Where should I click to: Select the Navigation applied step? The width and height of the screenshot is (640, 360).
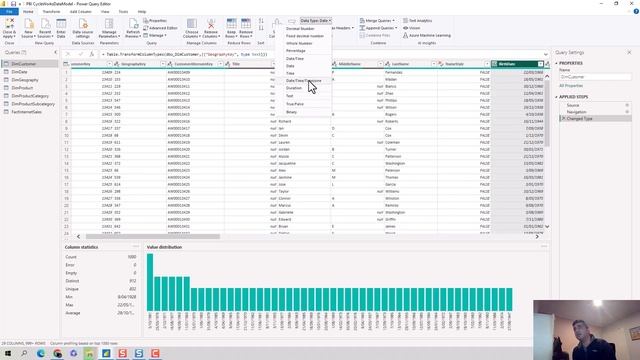point(596,112)
